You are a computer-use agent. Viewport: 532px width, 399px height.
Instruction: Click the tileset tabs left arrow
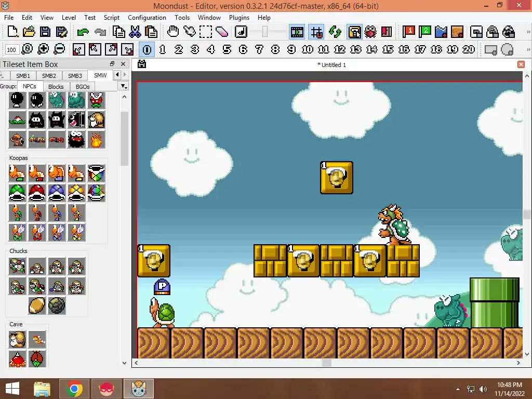[x=117, y=74]
